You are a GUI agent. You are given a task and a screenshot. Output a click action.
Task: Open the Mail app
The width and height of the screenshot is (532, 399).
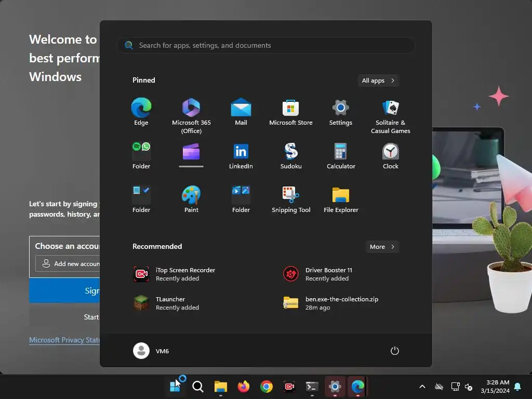click(241, 112)
